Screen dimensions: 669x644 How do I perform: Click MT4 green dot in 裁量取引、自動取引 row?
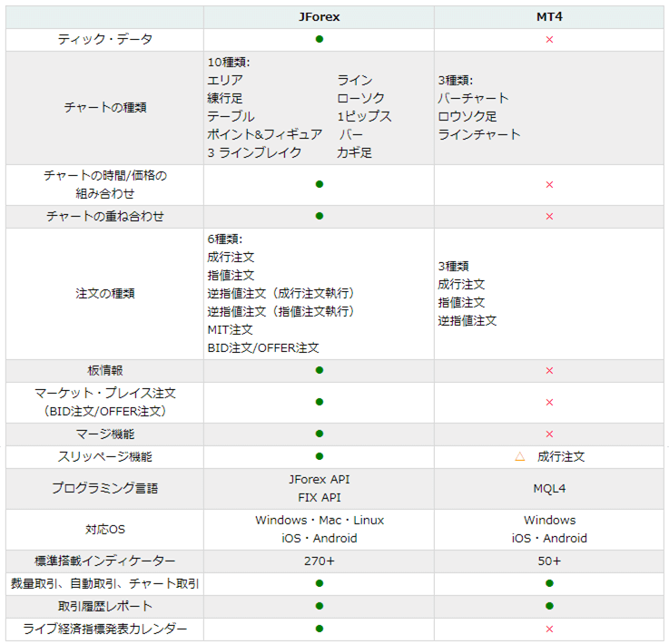549,583
